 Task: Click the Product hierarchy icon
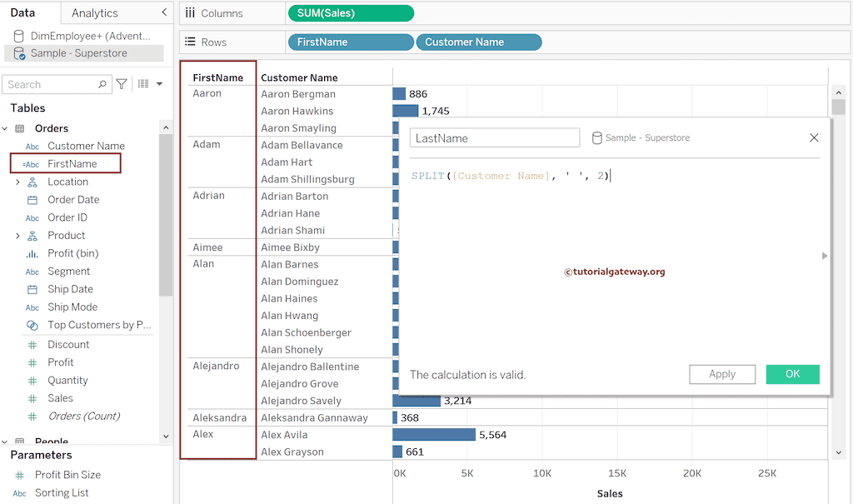(32, 236)
